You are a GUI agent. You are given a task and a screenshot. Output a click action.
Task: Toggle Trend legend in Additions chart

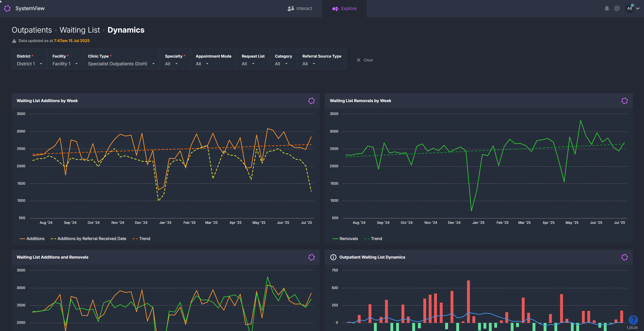pos(141,239)
